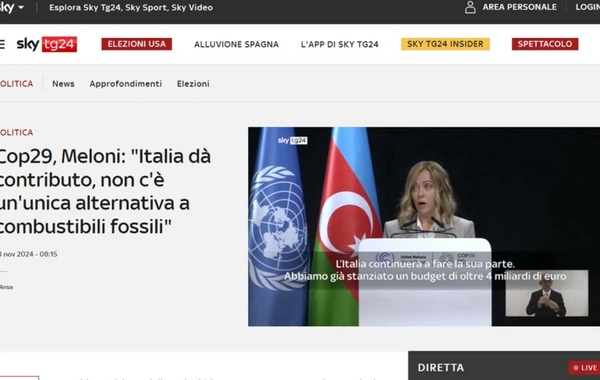600x380 pixels.
Task: Click the sign language interpreter inset
Action: pos(547,293)
